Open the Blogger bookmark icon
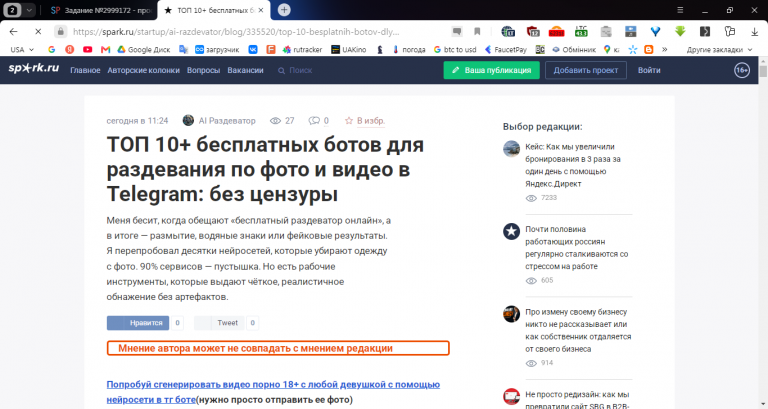This screenshot has width=768, height=409. (x=649, y=49)
